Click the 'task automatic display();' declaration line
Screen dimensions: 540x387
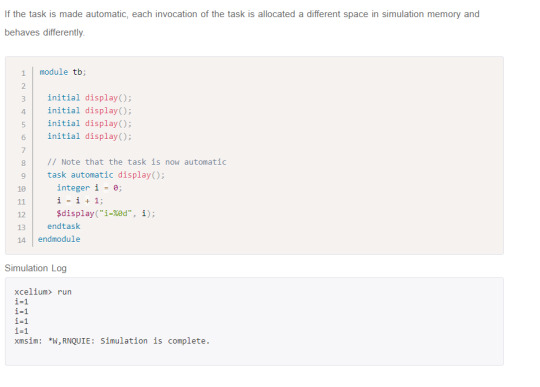point(106,175)
